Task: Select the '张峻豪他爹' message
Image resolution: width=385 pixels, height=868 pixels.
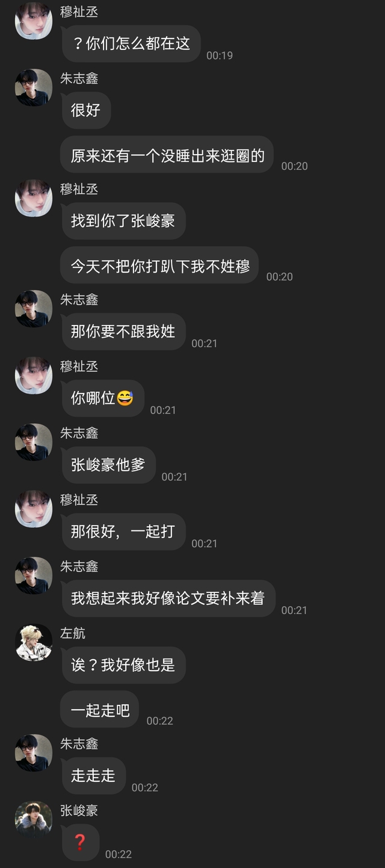Action: [x=108, y=465]
